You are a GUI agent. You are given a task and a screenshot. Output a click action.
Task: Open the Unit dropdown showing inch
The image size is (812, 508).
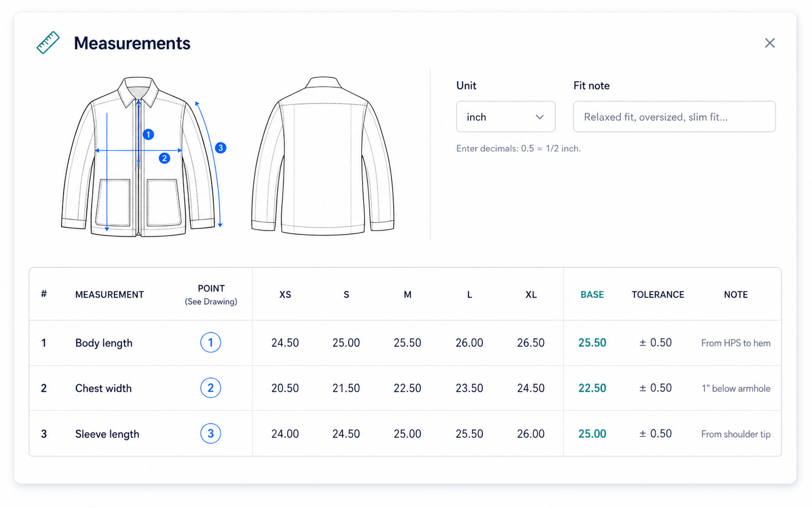coord(506,117)
